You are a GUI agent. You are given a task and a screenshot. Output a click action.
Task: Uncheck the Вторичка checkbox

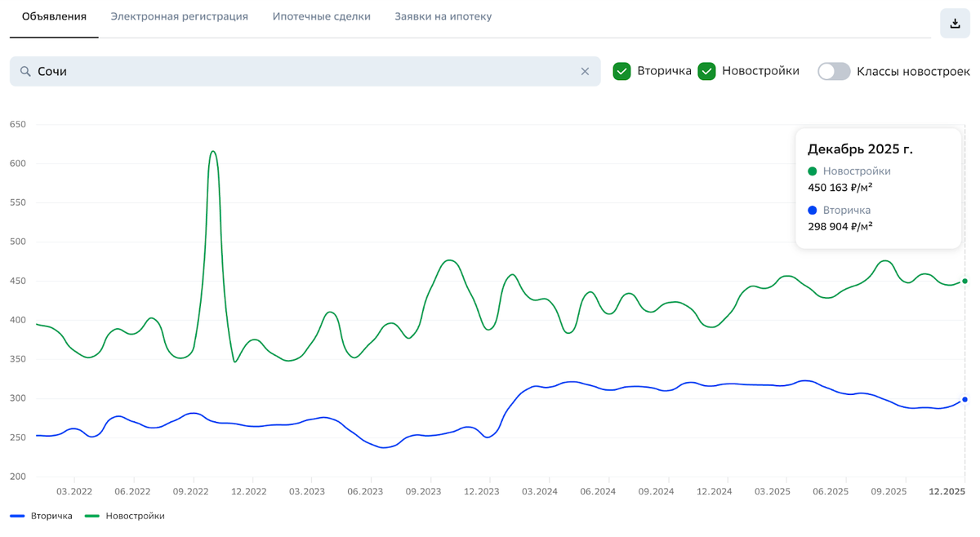pos(622,71)
